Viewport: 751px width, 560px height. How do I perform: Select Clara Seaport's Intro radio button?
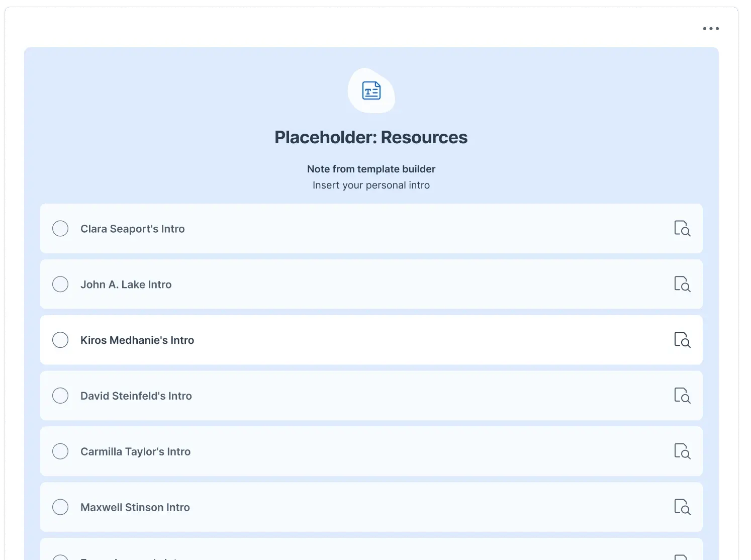click(x=60, y=228)
